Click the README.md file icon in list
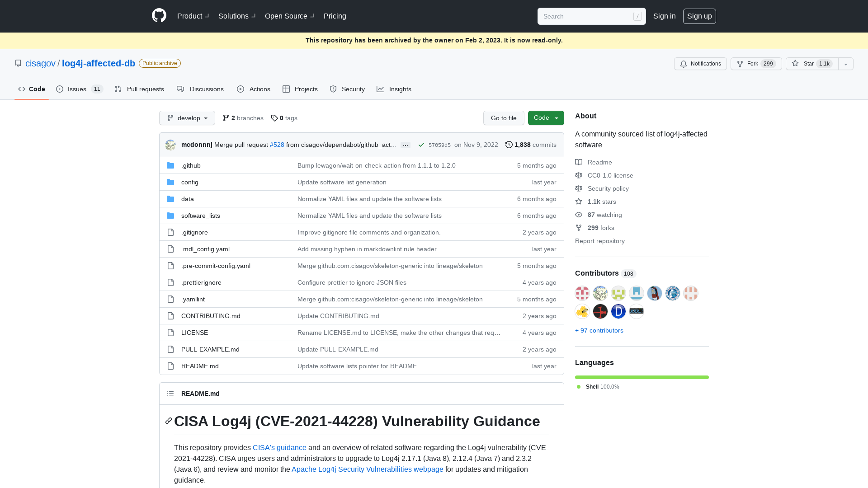The width and height of the screenshot is (868, 488). click(x=170, y=366)
